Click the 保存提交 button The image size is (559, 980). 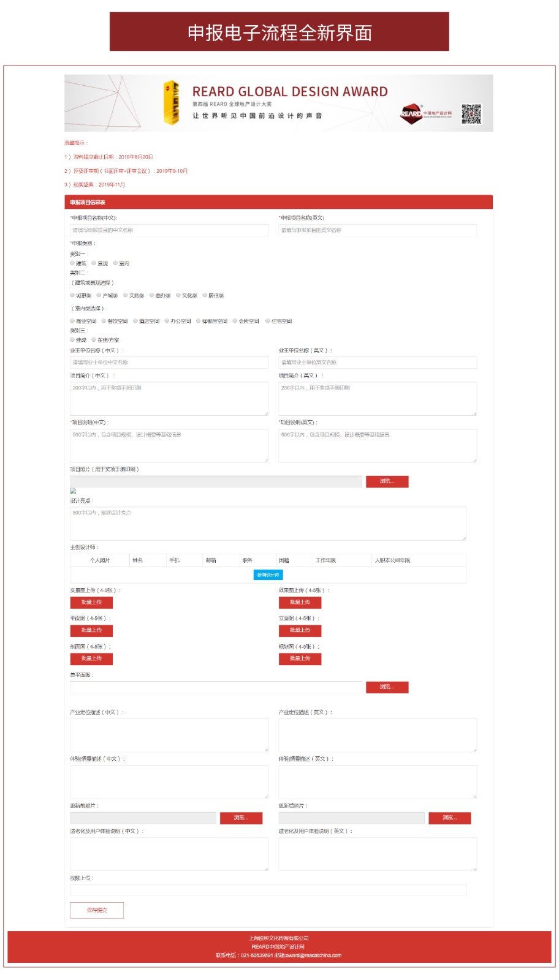(97, 911)
